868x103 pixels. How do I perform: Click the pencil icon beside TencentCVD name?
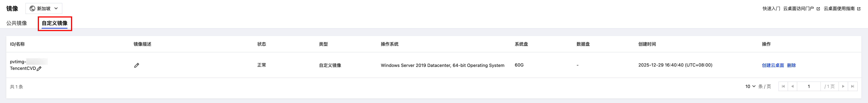click(x=39, y=68)
